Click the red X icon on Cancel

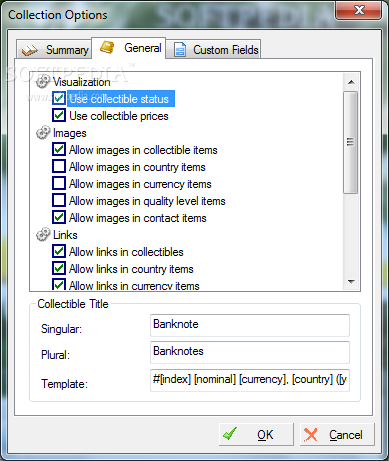coord(311,435)
